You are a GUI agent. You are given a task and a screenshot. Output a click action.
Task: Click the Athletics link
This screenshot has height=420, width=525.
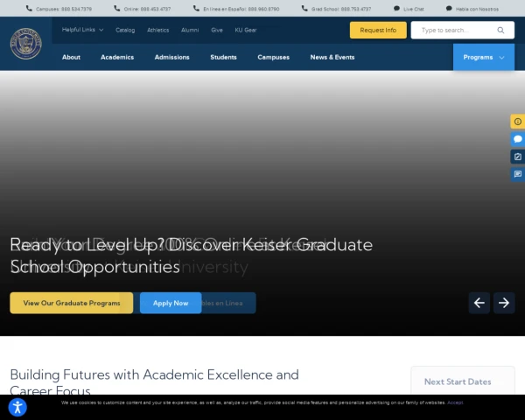pyautogui.click(x=158, y=30)
